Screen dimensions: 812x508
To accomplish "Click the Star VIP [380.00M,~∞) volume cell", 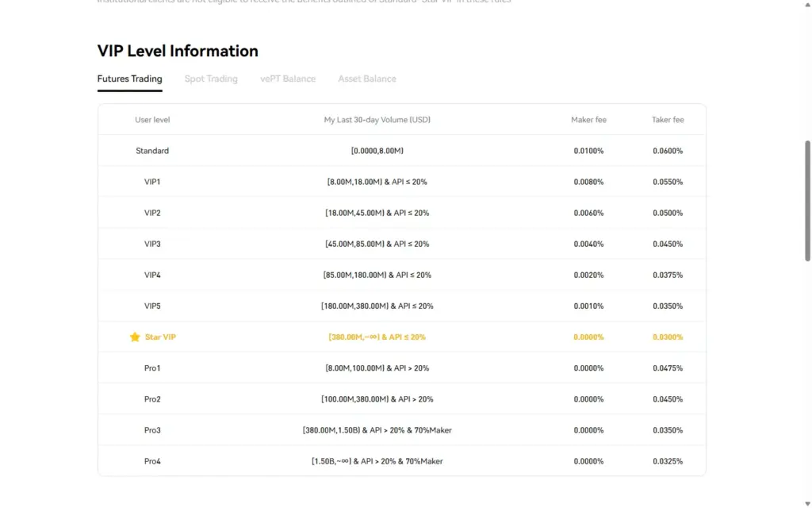I will [x=377, y=337].
